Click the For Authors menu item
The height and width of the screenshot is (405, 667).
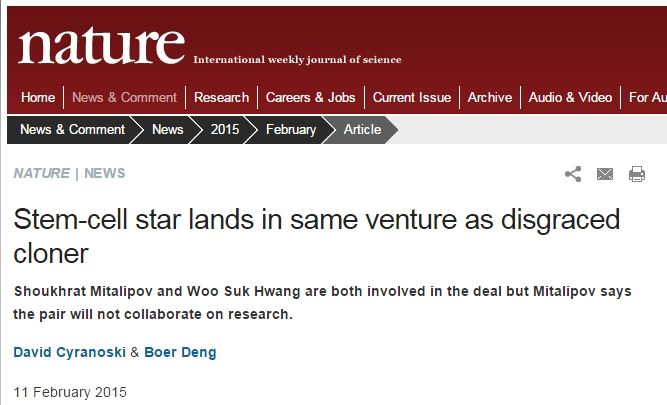coord(646,97)
